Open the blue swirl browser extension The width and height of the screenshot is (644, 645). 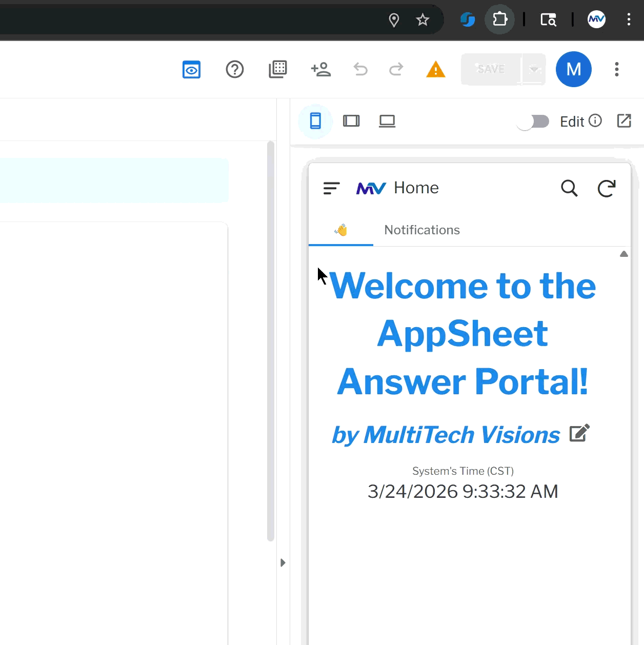(x=468, y=20)
